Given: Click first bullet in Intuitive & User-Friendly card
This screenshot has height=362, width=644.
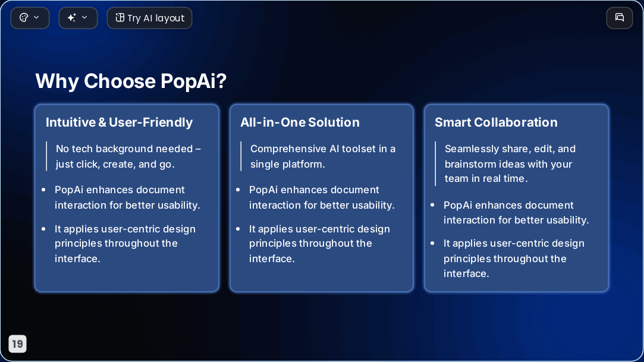Looking at the screenshot, I should (x=127, y=197).
